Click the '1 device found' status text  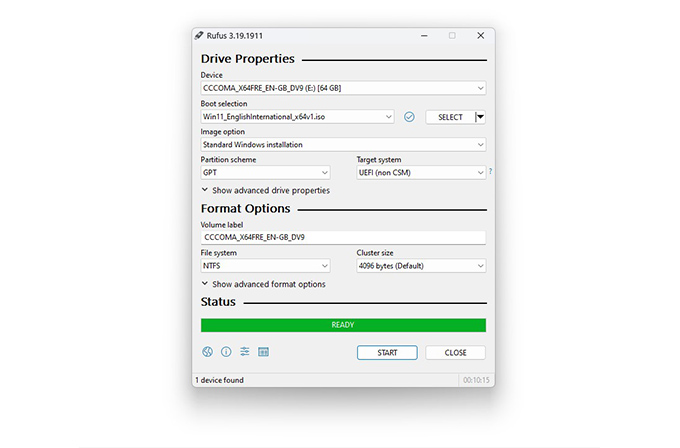[x=219, y=380]
